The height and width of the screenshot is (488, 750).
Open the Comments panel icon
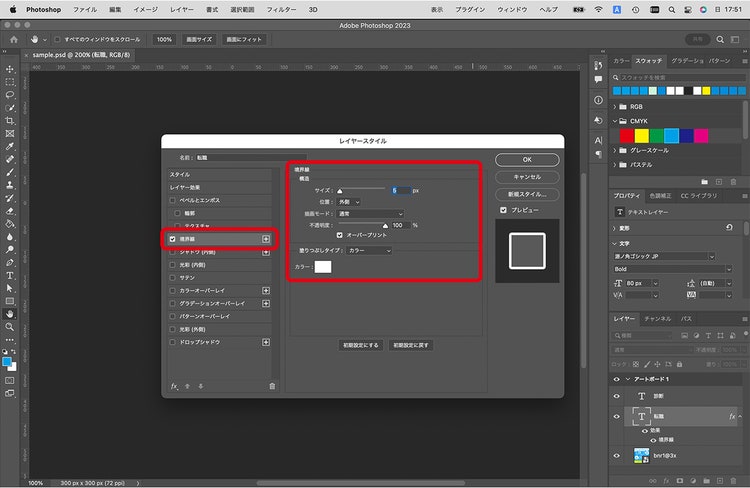coord(598,79)
